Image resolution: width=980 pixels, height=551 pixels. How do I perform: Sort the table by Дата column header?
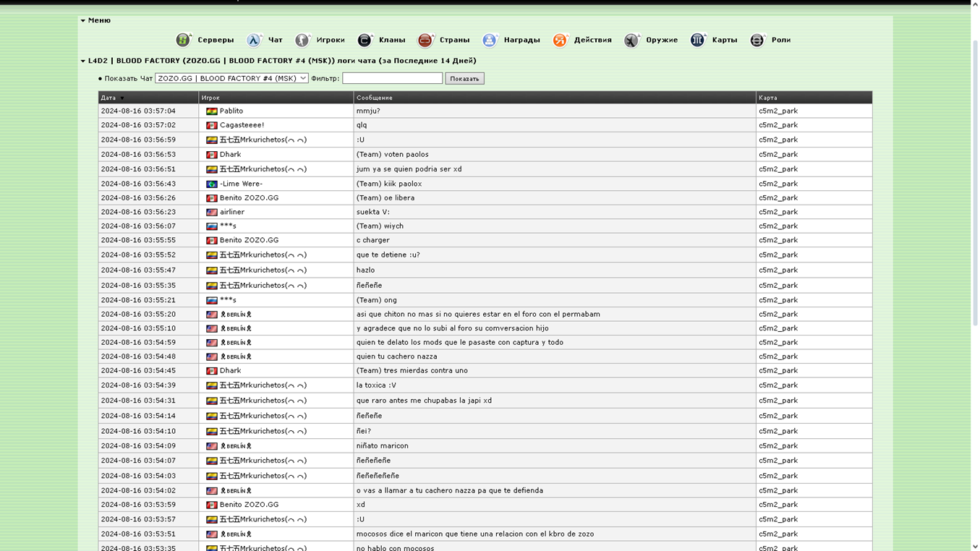(108, 98)
